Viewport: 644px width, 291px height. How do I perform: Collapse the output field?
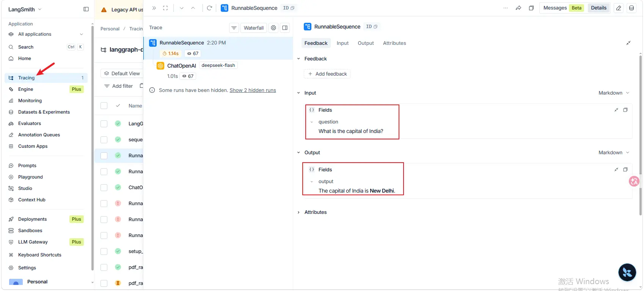[x=312, y=182]
